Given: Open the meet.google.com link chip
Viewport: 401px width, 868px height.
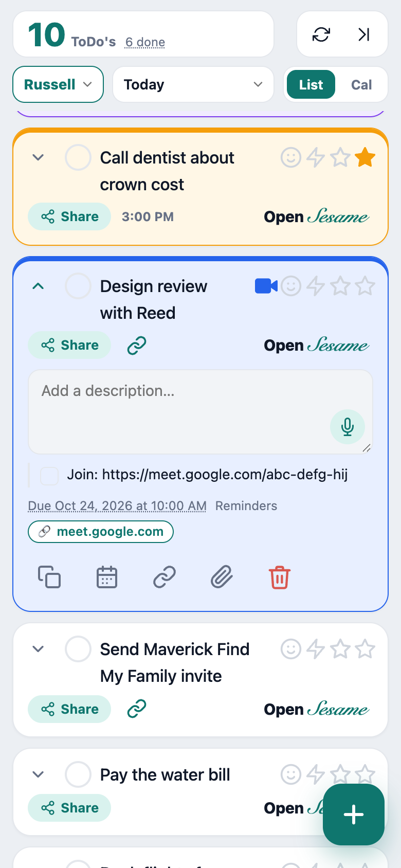Looking at the screenshot, I should [101, 532].
